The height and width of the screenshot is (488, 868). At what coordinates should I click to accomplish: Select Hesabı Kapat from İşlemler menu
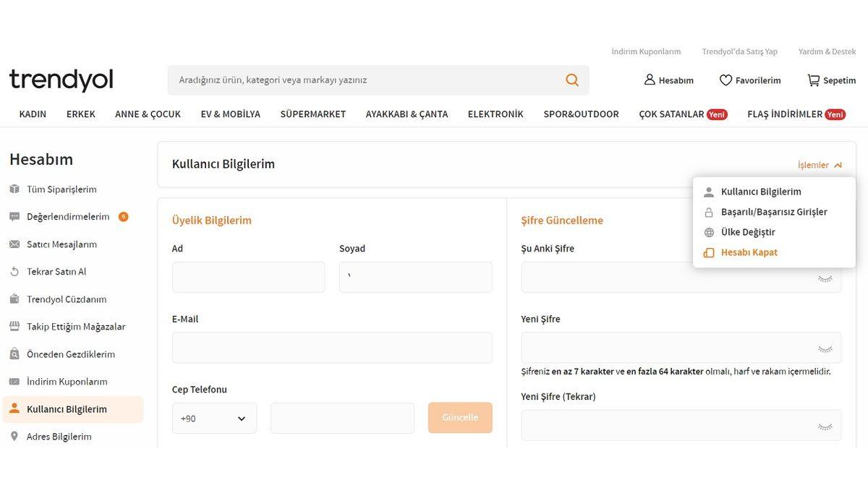[x=749, y=252]
